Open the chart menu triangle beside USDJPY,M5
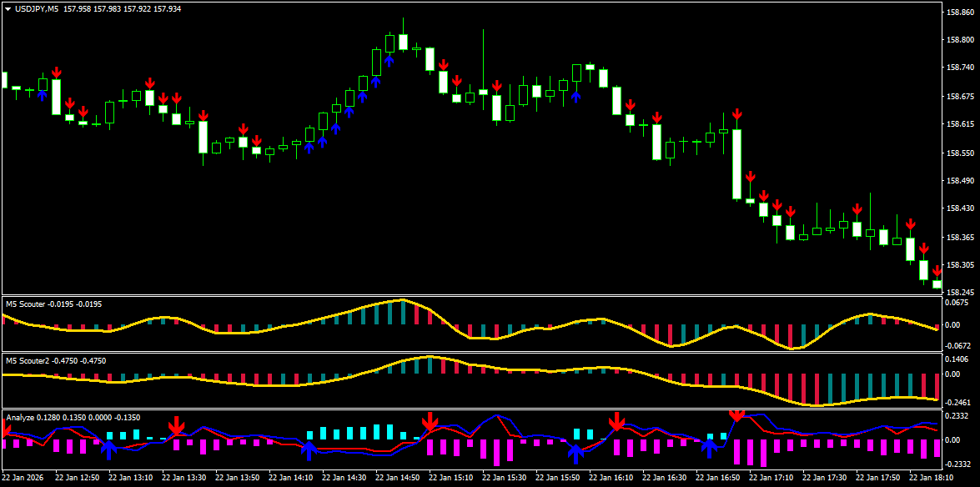The image size is (980, 487). click(8, 9)
